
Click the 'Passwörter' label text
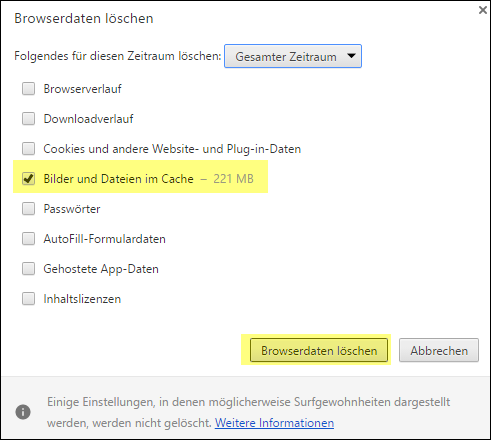tap(72, 209)
